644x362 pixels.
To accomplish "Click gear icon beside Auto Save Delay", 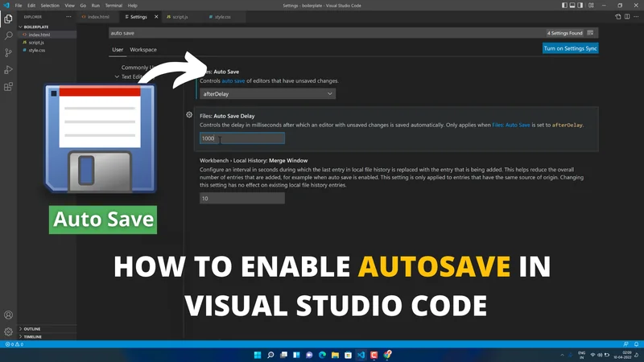I will click(x=189, y=115).
